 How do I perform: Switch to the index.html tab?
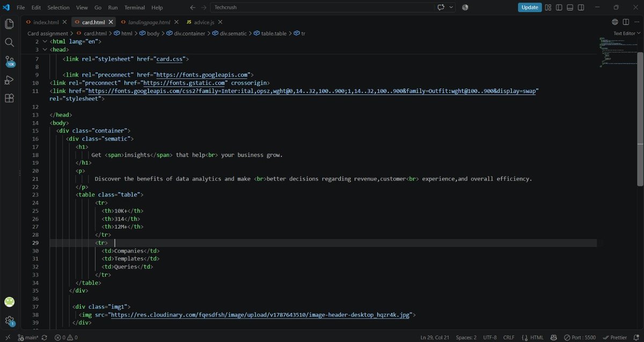click(46, 23)
